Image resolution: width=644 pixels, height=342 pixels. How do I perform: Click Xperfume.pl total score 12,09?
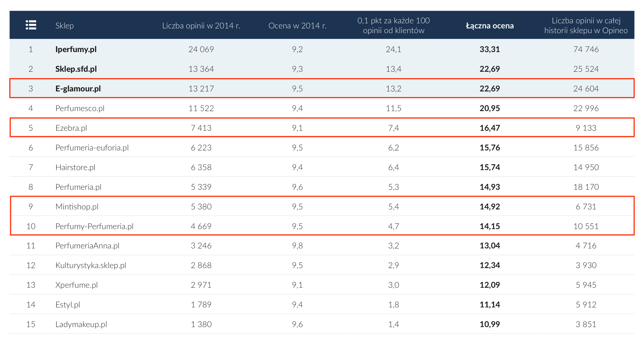coord(490,285)
